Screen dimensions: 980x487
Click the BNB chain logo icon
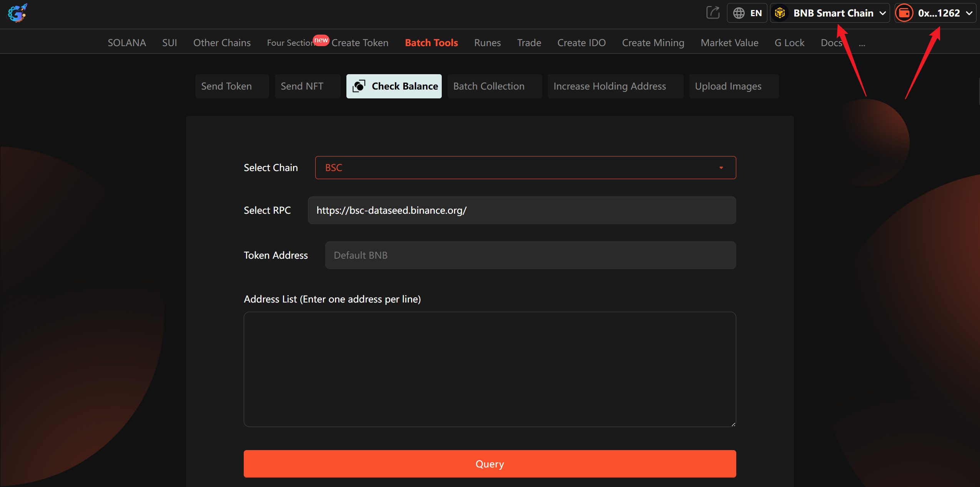[780, 13]
